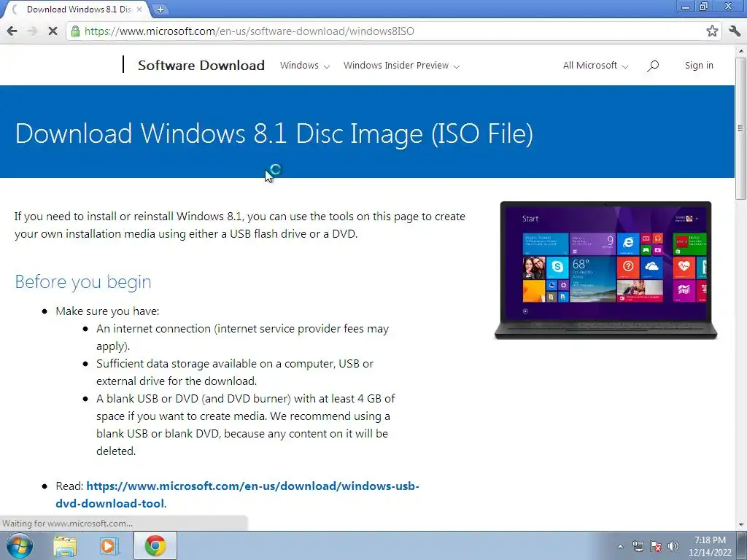Click the Chrome icon in the taskbar
This screenshot has height=560, width=747.
[155, 545]
